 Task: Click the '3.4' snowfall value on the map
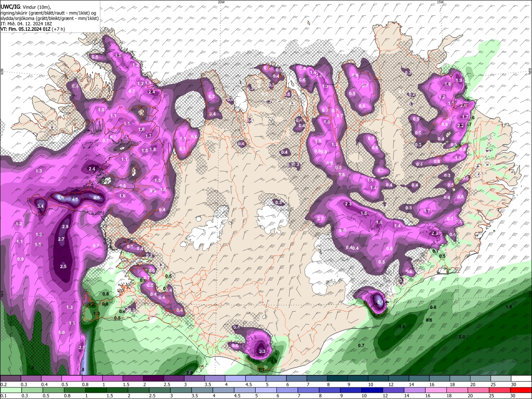click(x=40, y=206)
